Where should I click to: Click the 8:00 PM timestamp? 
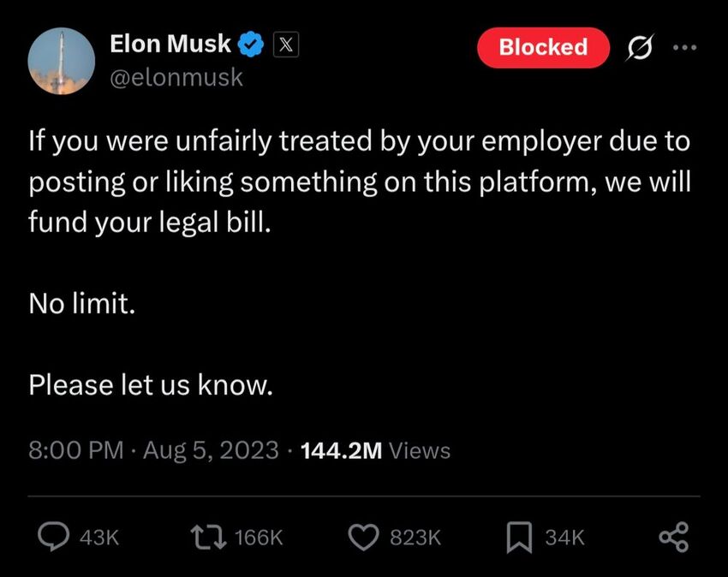(x=76, y=450)
